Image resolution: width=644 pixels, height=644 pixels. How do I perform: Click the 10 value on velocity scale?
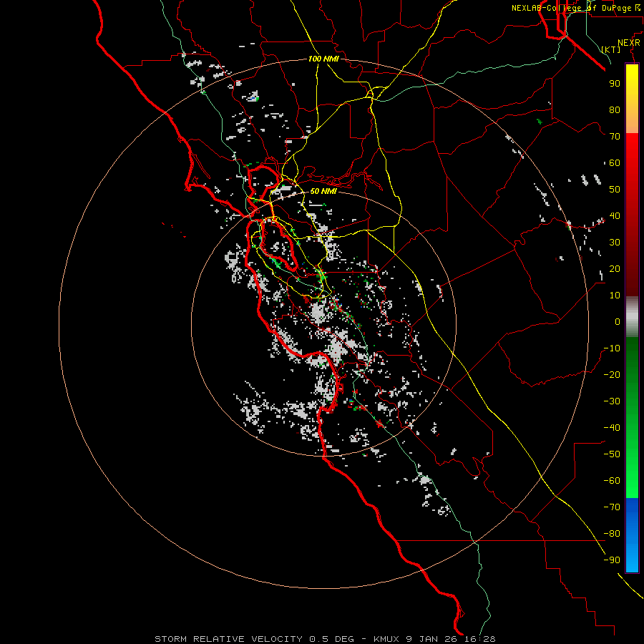click(x=615, y=296)
